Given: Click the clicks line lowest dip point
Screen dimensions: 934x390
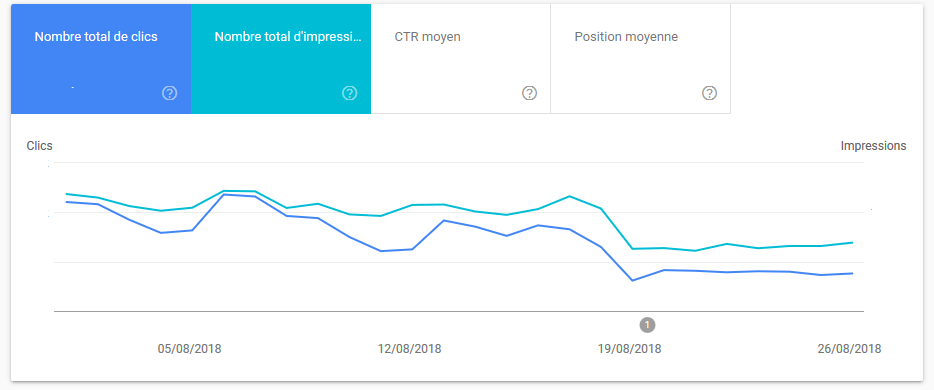Looking at the screenshot, I should (x=632, y=280).
